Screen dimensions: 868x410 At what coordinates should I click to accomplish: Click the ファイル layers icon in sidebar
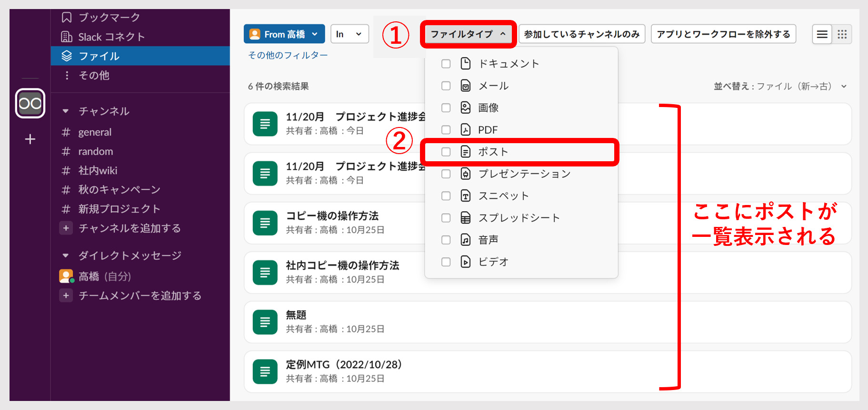point(67,56)
